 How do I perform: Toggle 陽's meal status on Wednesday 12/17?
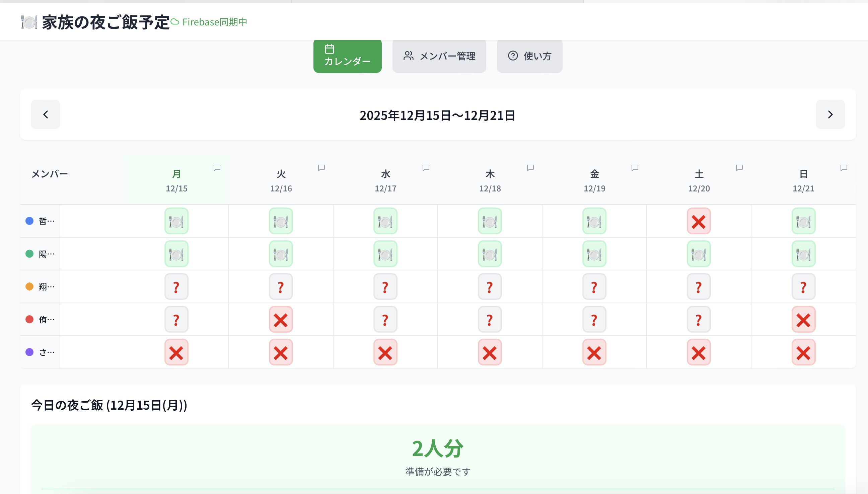click(x=385, y=254)
